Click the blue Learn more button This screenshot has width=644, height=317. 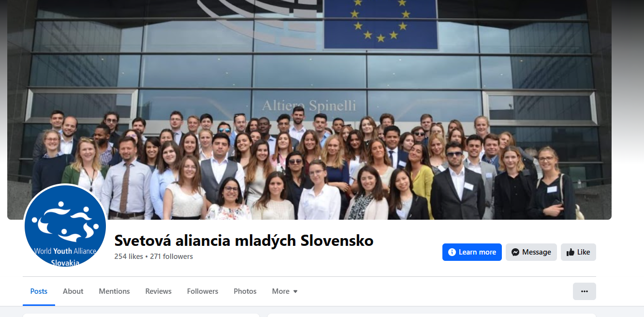(x=472, y=252)
